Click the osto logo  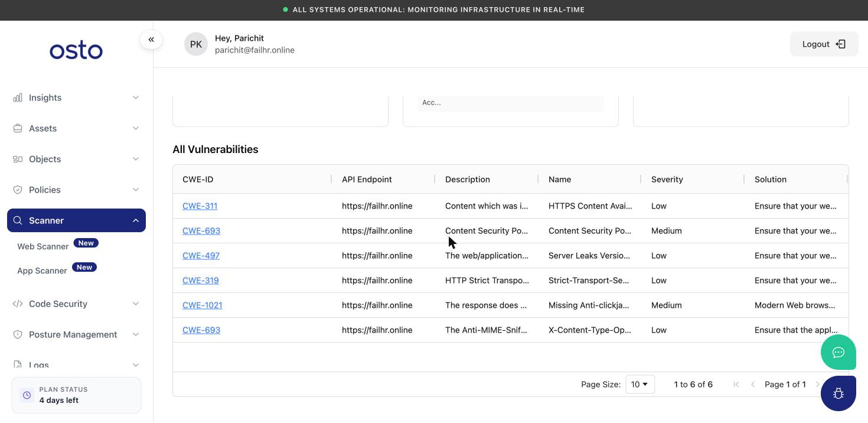[x=76, y=51]
